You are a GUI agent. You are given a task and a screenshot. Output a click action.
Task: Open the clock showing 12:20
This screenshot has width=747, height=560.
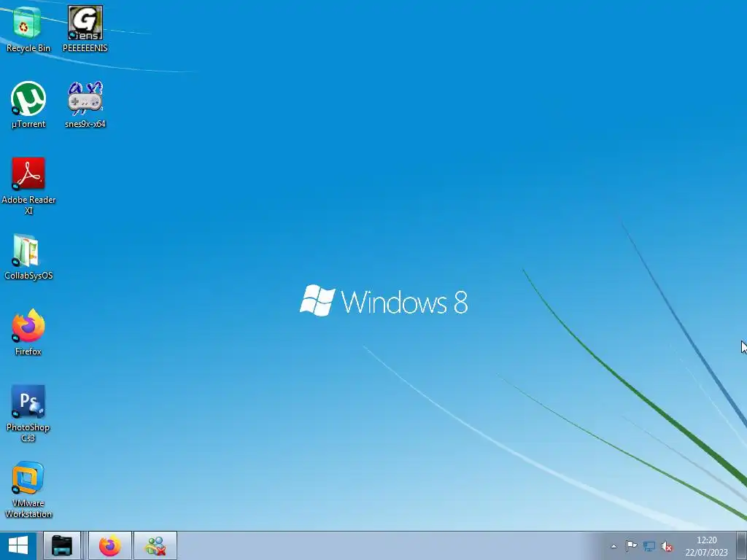tap(706, 545)
